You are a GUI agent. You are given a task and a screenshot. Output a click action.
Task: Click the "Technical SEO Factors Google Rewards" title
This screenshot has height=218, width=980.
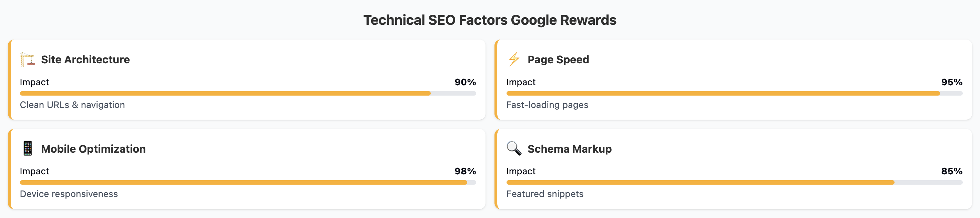[x=490, y=20]
